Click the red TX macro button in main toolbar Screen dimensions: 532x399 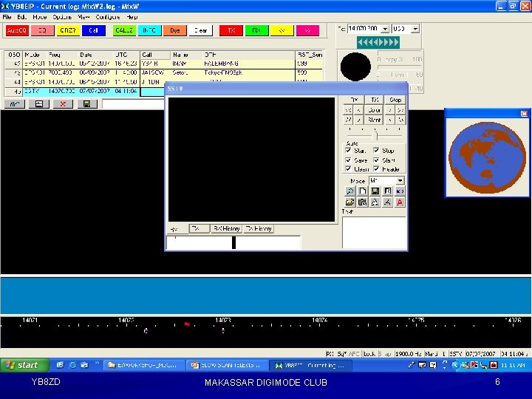click(x=231, y=30)
